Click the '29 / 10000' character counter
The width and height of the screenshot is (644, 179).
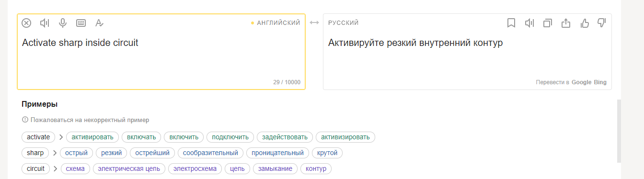point(287,82)
